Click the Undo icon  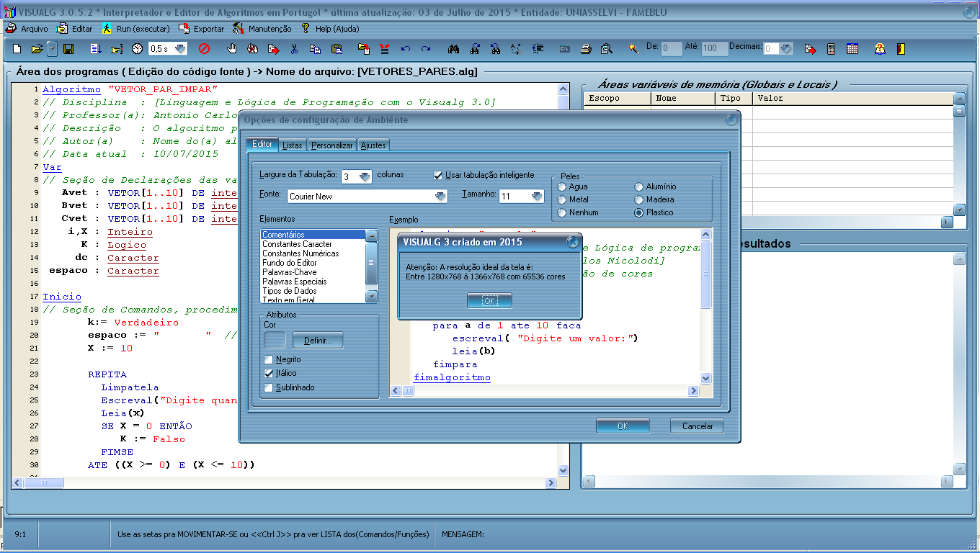pyautogui.click(x=405, y=48)
